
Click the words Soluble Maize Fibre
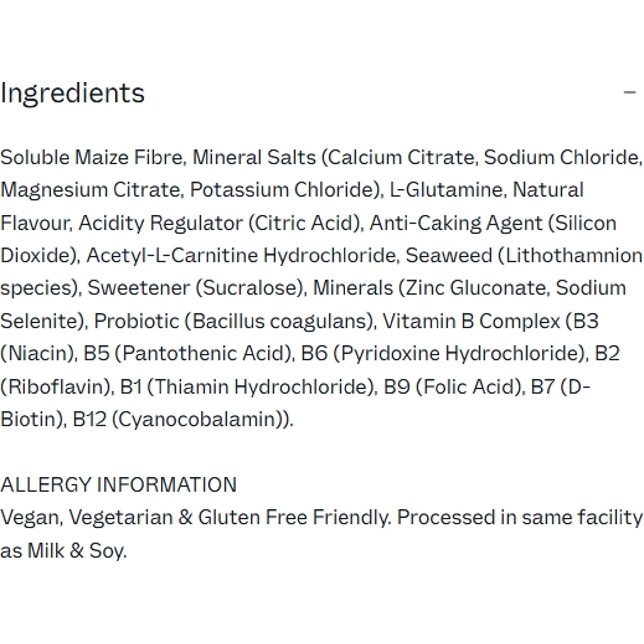point(92,157)
